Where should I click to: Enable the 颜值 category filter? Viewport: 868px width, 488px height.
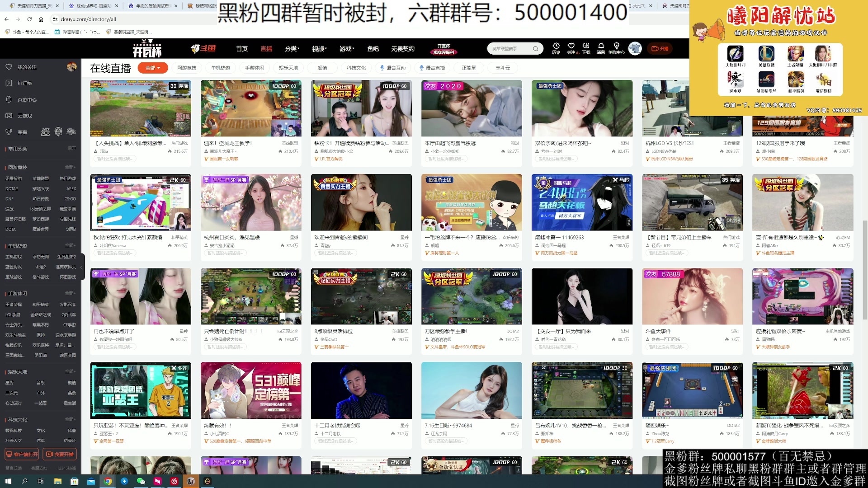click(322, 67)
